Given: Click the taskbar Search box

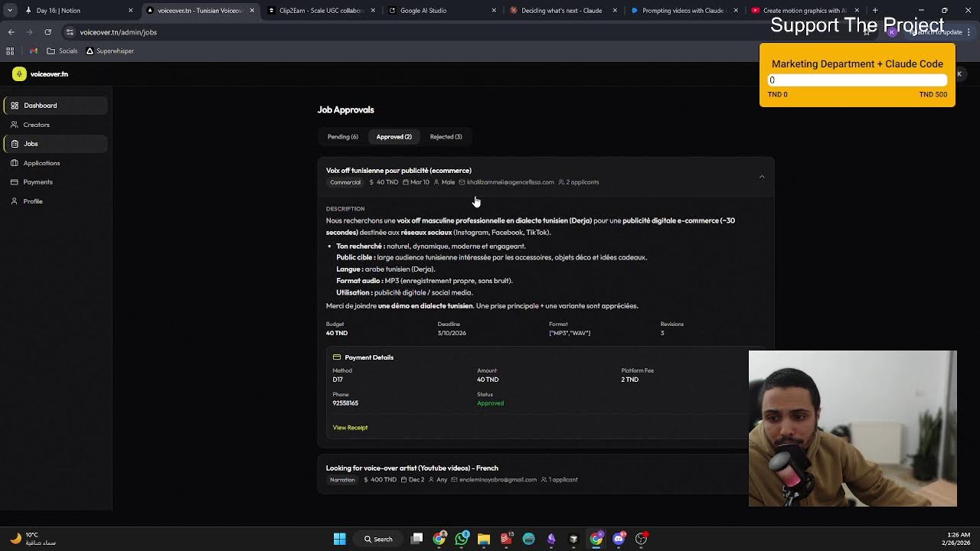Looking at the screenshot, I should (379, 539).
